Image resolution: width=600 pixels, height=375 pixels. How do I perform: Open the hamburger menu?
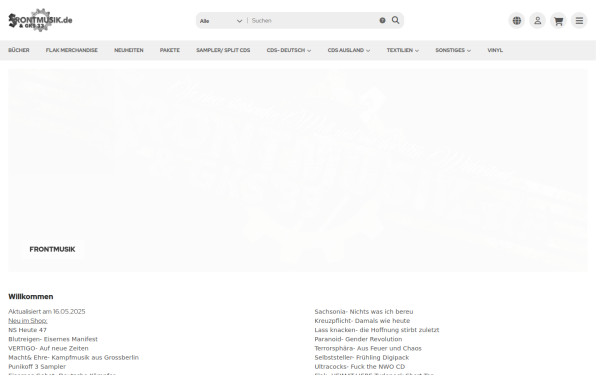(579, 21)
